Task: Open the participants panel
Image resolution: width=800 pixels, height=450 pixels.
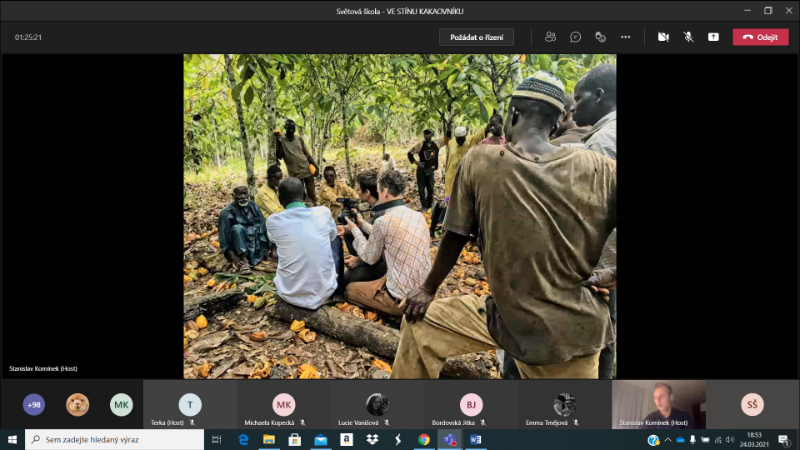Action: point(550,37)
